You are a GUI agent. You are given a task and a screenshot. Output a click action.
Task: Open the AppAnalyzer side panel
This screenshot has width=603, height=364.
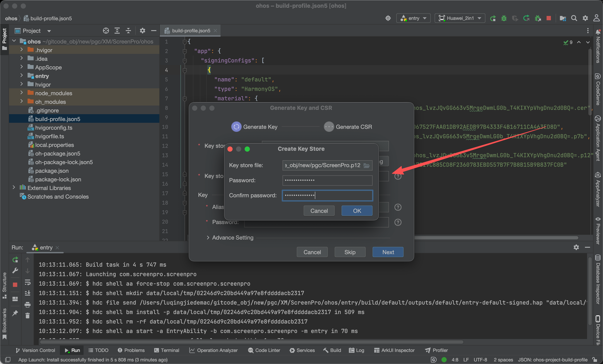(598, 190)
